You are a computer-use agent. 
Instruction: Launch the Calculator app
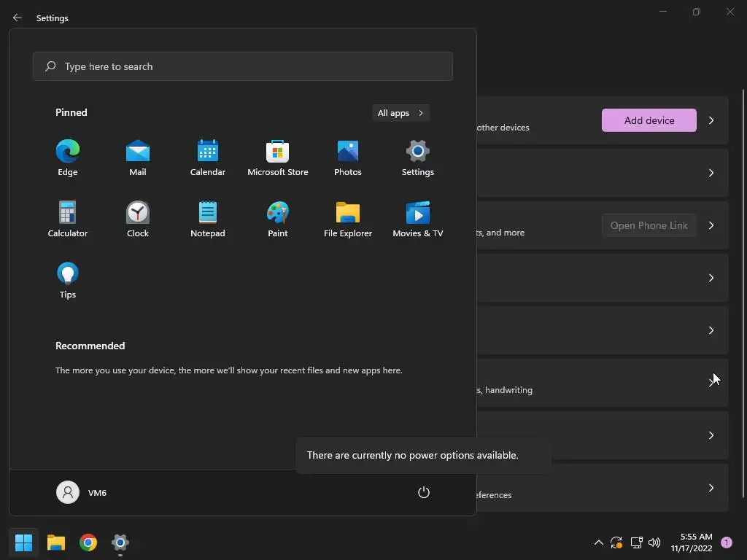[68, 219]
